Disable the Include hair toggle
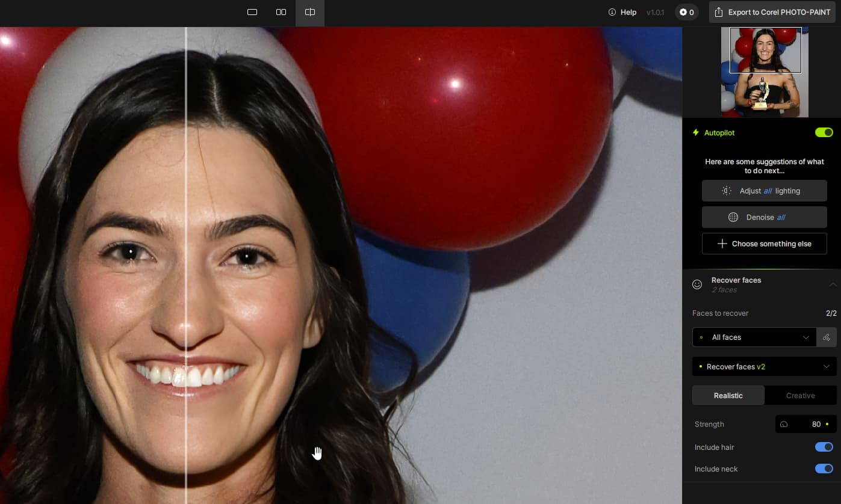 tap(824, 447)
